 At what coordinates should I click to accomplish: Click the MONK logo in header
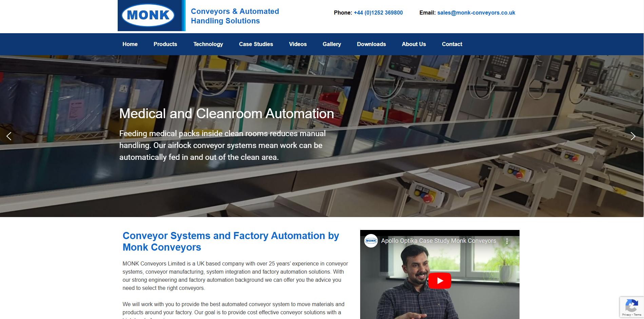[148, 15]
